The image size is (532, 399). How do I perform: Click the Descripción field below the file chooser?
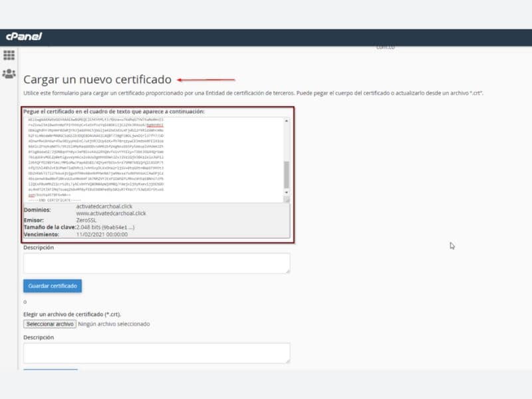[156, 352]
